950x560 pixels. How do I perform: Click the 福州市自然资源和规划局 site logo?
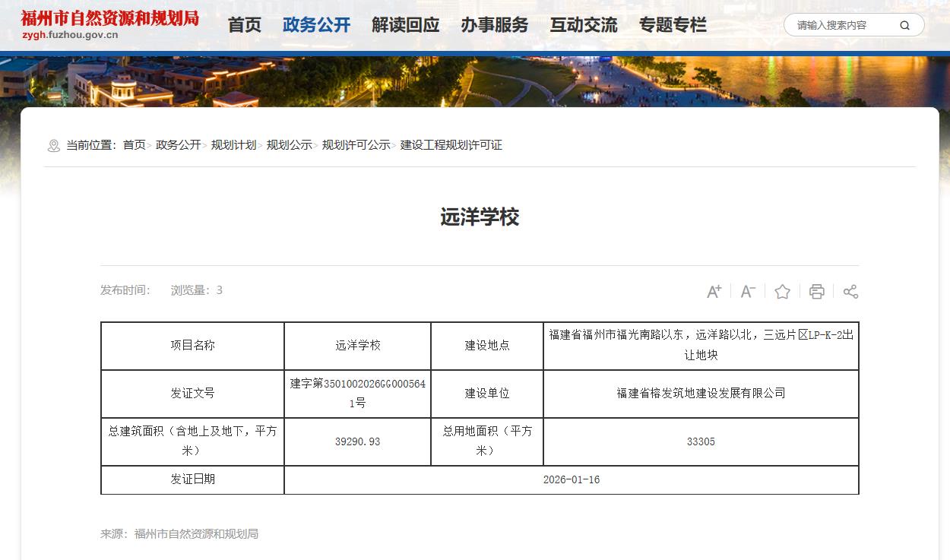pyautogui.click(x=109, y=24)
